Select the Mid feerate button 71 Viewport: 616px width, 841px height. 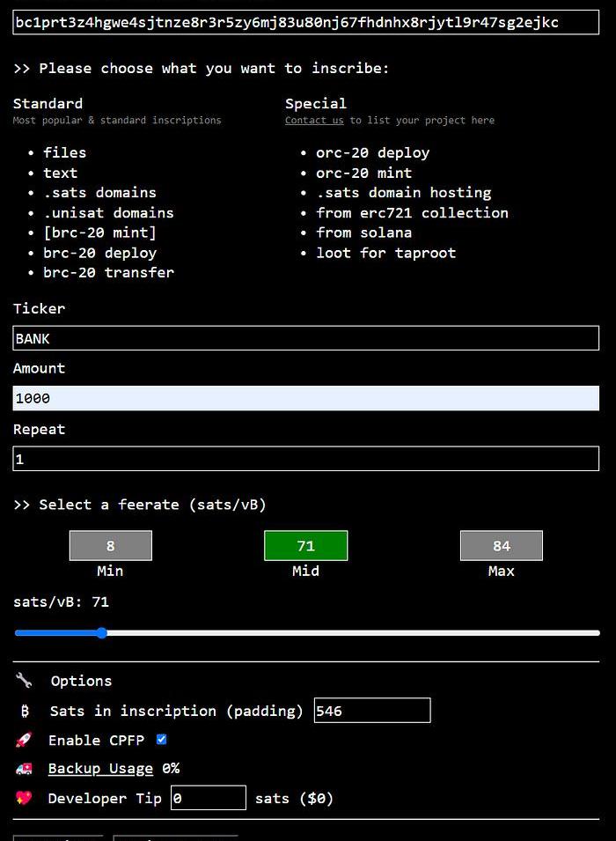point(305,546)
